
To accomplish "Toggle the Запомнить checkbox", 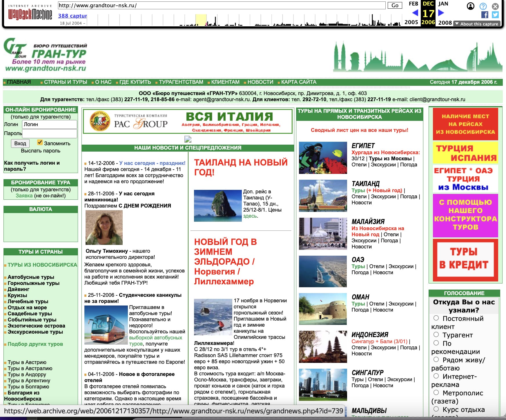I will point(40,142).
